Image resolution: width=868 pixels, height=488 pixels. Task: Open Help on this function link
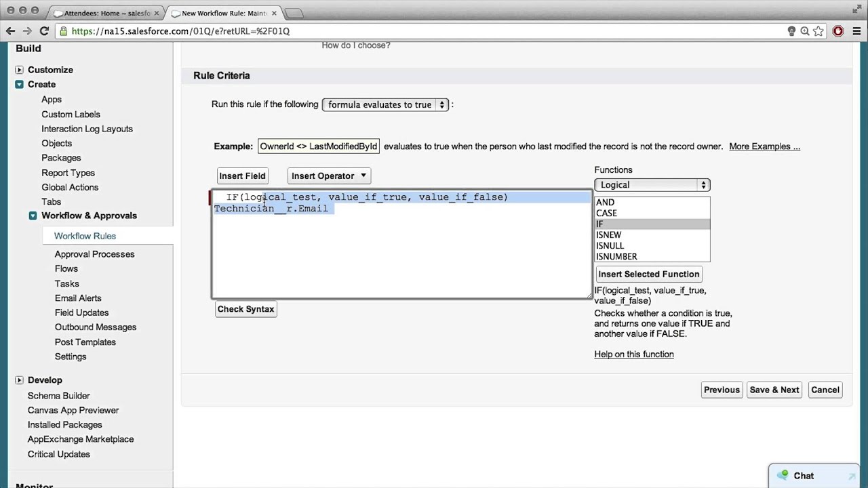point(634,354)
